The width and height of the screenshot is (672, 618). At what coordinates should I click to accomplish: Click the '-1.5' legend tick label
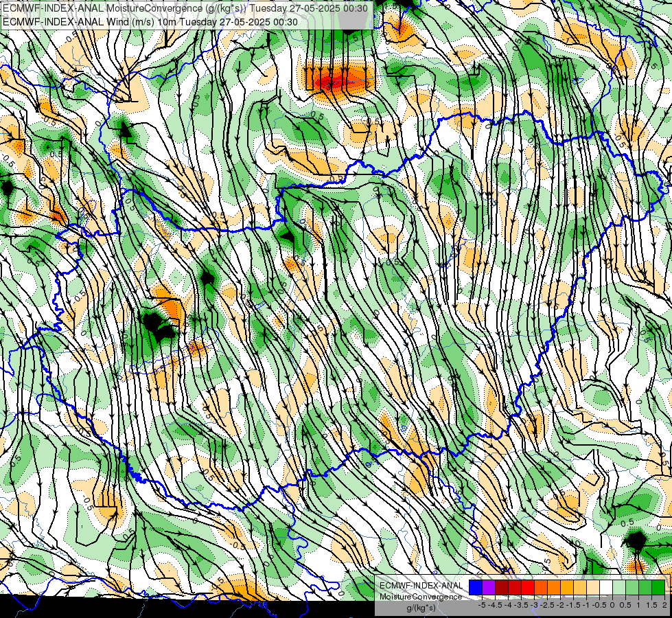[573, 605]
